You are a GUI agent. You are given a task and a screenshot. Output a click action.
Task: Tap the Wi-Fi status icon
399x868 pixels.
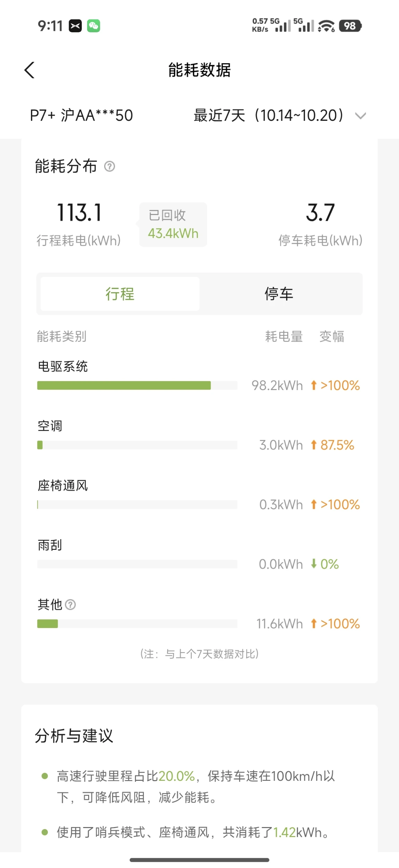point(326,26)
